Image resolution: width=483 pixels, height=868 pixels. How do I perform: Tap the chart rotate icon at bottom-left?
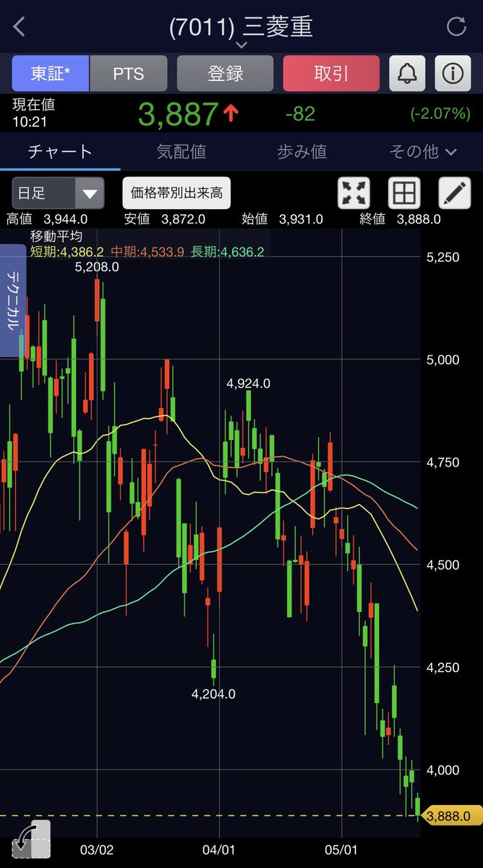click(30, 840)
